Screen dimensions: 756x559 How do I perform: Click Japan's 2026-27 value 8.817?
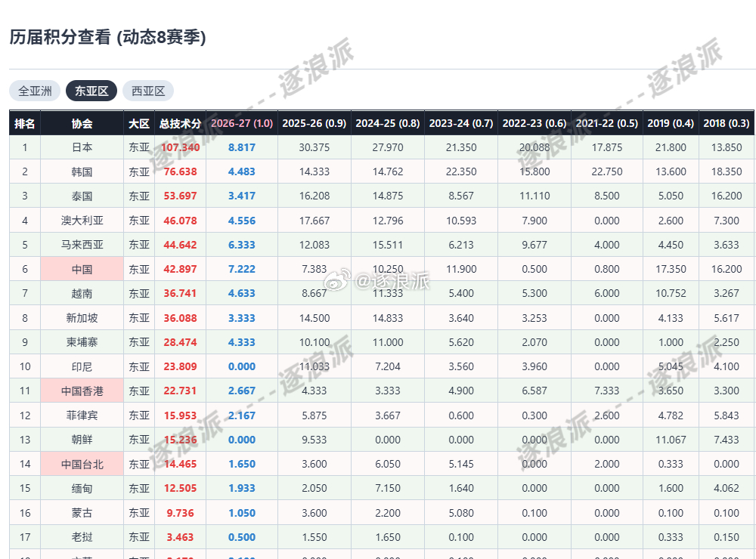coord(242,147)
